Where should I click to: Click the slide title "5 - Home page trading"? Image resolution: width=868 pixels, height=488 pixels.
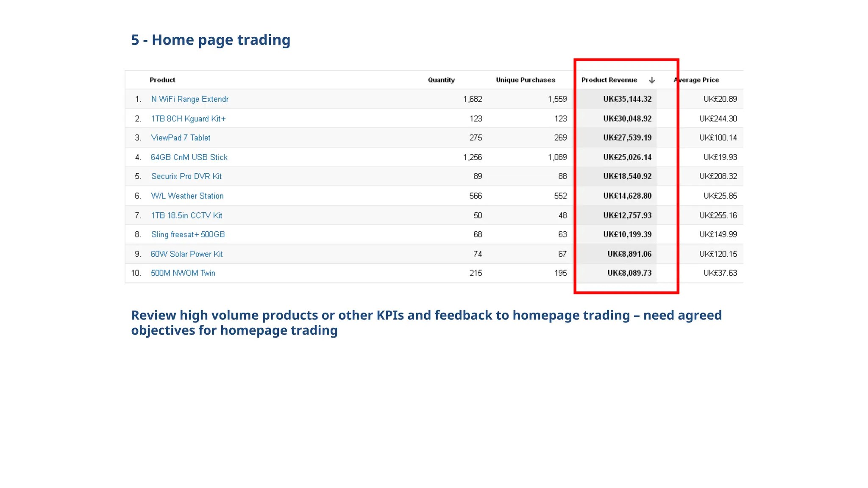[211, 40]
